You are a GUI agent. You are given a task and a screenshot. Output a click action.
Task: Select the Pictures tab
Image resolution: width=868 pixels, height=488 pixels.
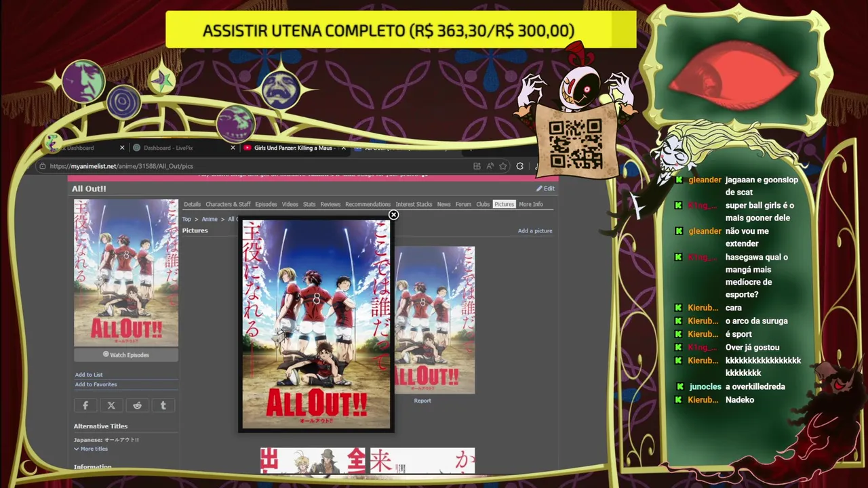coord(504,204)
